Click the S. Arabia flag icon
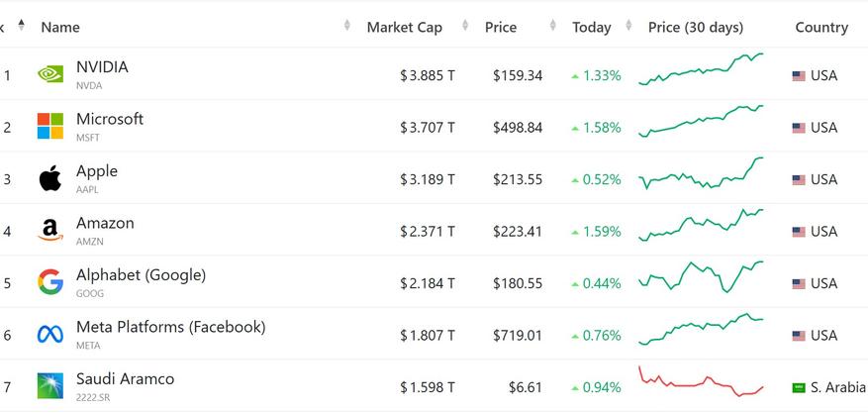Image resolution: width=868 pixels, height=413 pixels. pos(799,387)
